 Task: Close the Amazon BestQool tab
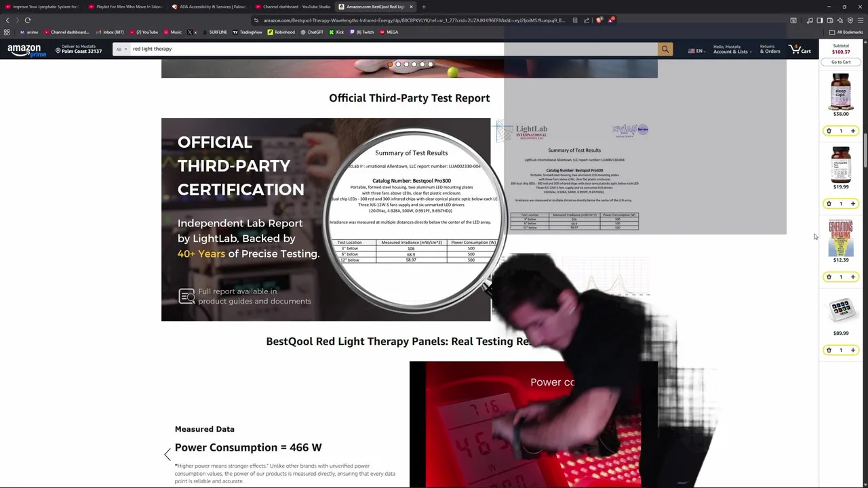coord(411,7)
